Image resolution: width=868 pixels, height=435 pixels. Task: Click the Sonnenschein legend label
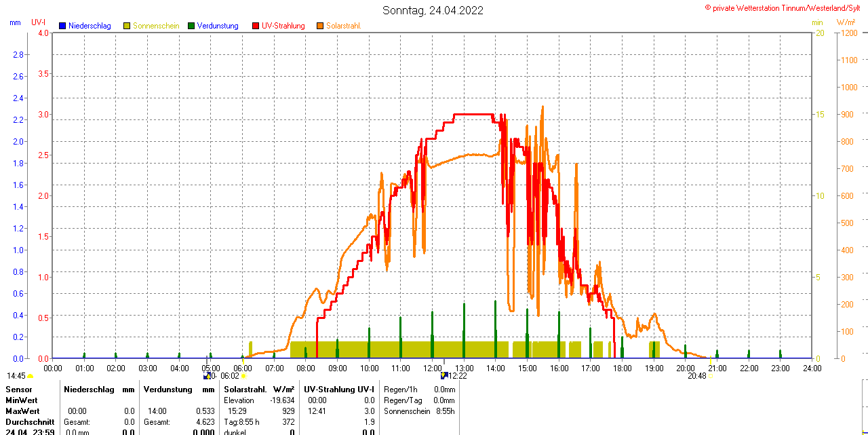click(156, 26)
